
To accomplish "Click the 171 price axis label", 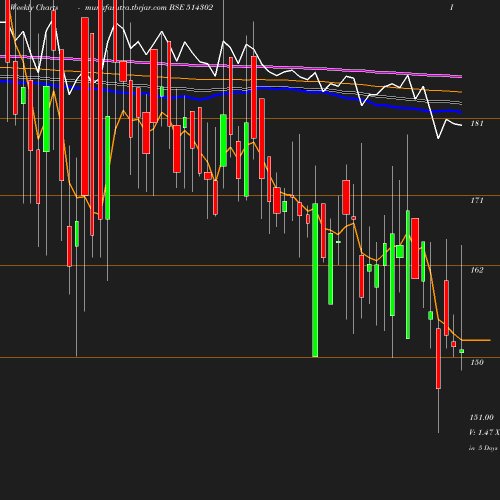I will (x=477, y=200).
